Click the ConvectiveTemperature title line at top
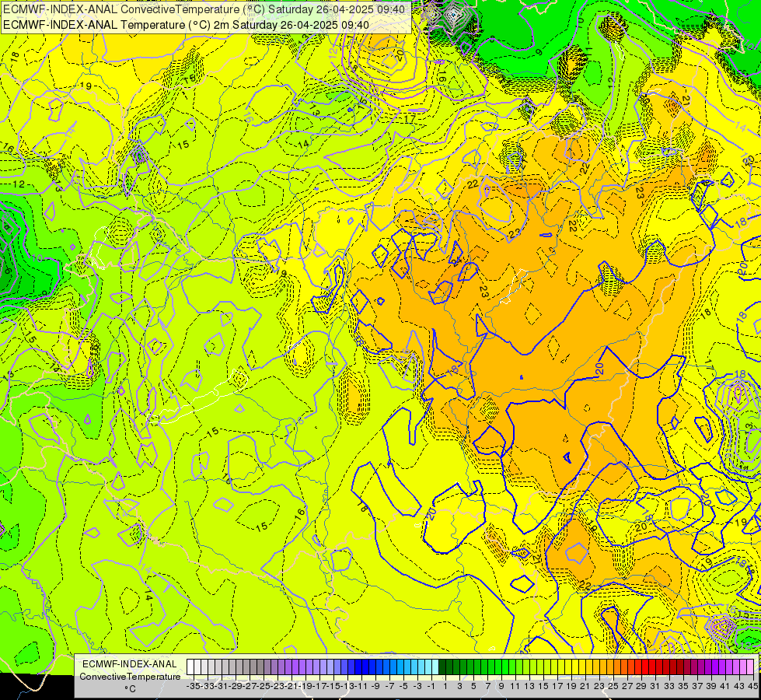Viewport: 761px width, 700px height. pyautogui.click(x=204, y=9)
